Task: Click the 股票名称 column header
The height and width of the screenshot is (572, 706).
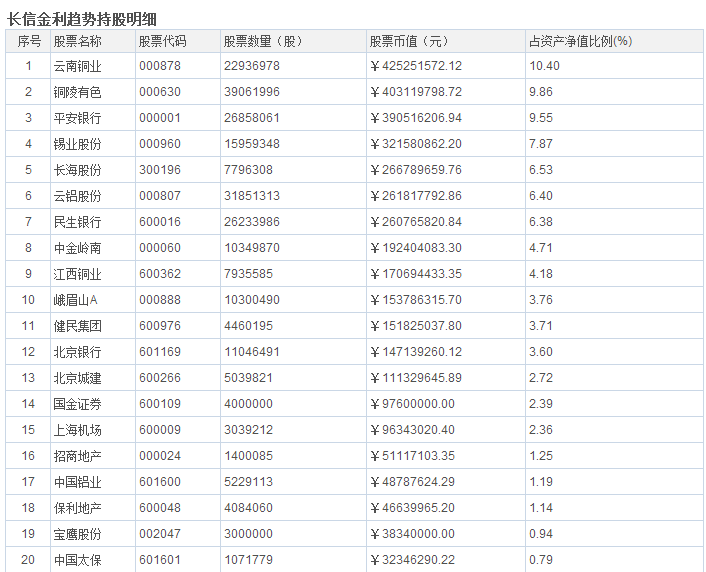Action: [x=77, y=41]
